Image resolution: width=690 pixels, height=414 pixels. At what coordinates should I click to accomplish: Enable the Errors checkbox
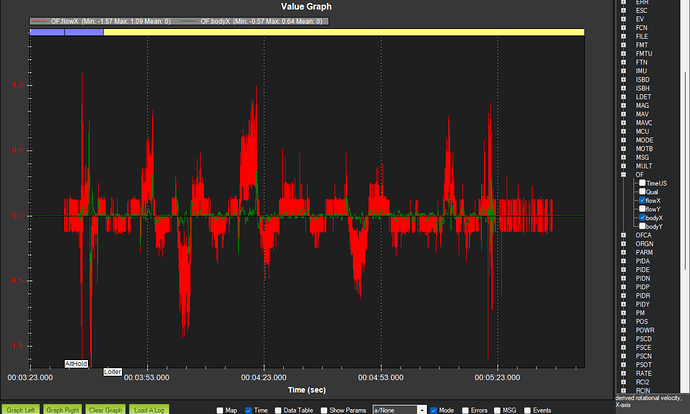(x=465, y=410)
